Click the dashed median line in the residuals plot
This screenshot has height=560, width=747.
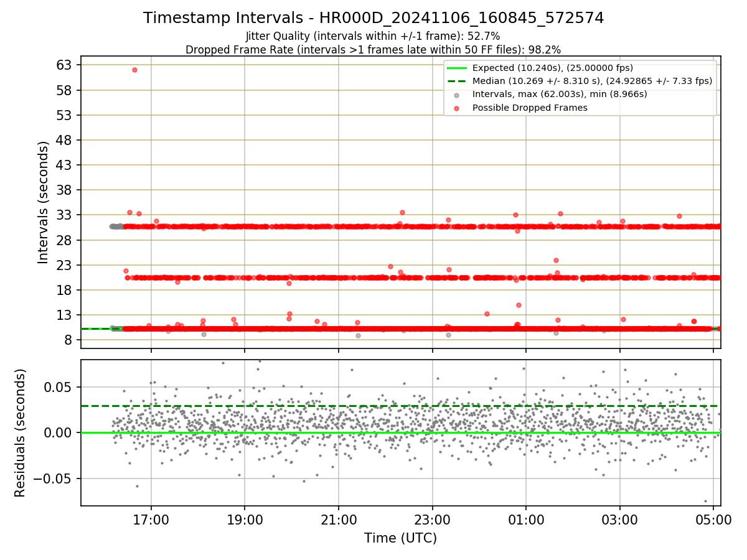click(400, 406)
